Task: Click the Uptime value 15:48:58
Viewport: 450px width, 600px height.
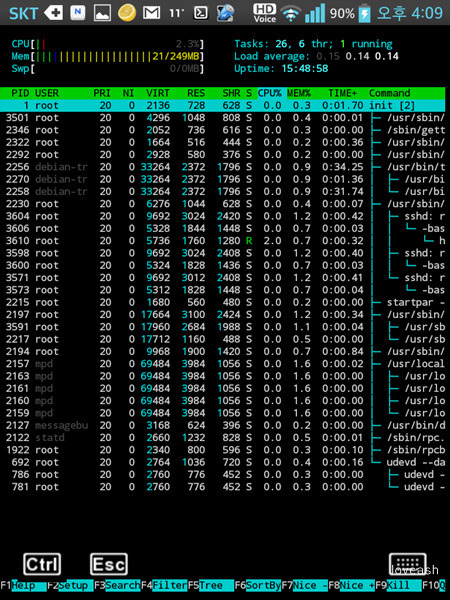Action: click(x=305, y=68)
